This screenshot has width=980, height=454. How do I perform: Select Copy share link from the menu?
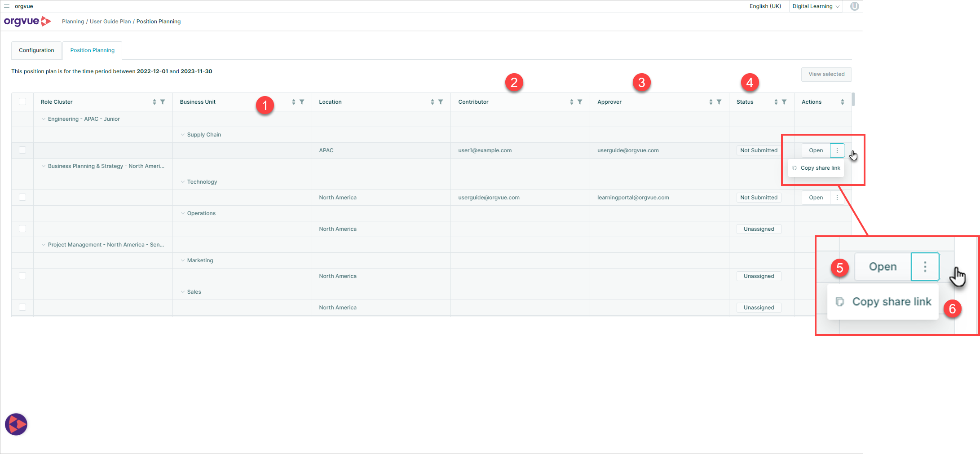tap(821, 167)
